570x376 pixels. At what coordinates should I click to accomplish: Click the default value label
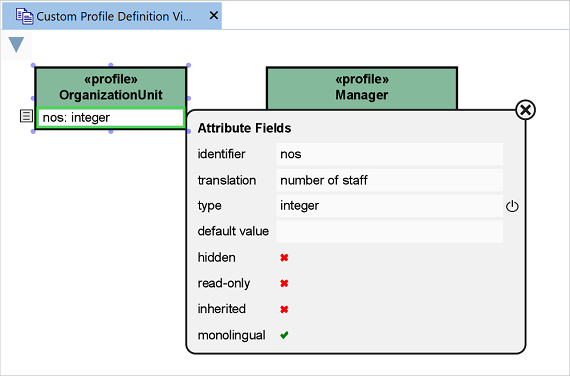[x=233, y=231]
